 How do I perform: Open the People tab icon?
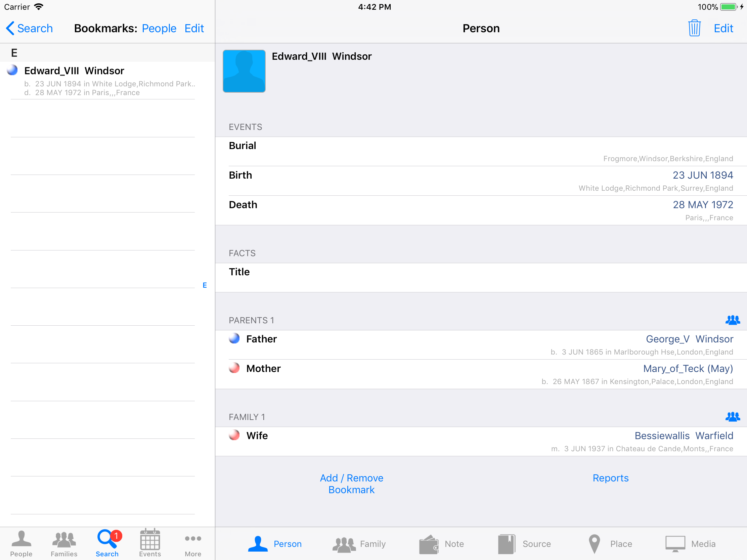pyautogui.click(x=21, y=543)
